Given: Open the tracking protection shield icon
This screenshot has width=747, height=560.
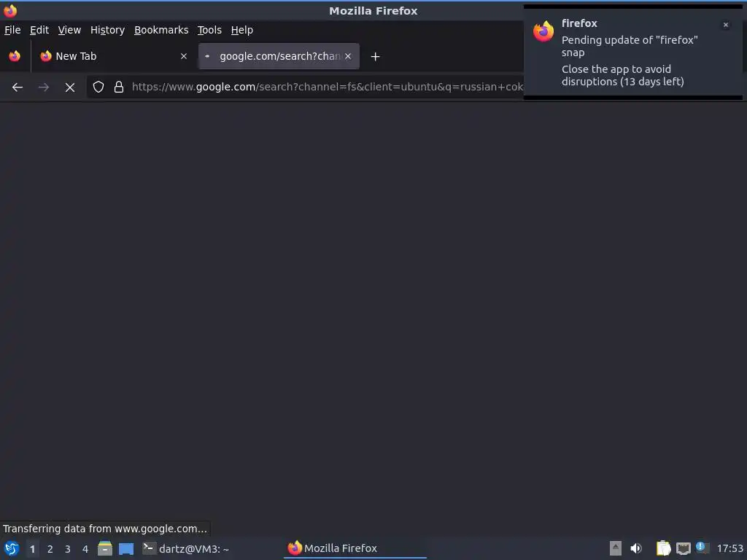Looking at the screenshot, I should pos(98,87).
